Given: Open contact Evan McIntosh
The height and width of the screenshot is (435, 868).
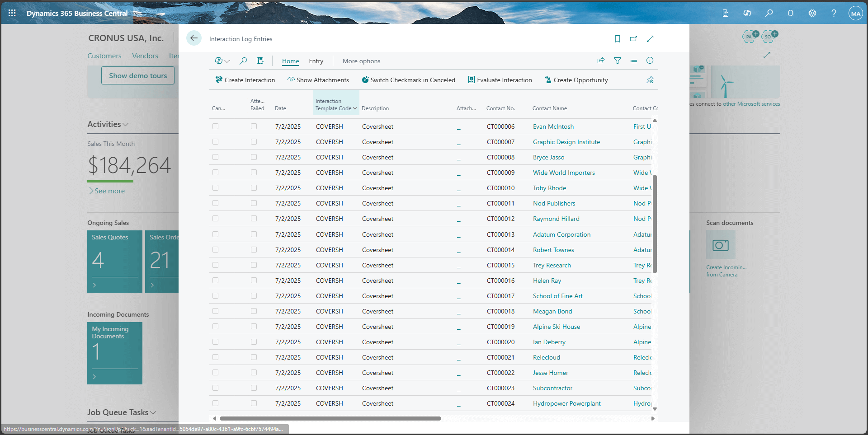Looking at the screenshot, I should pos(553,126).
